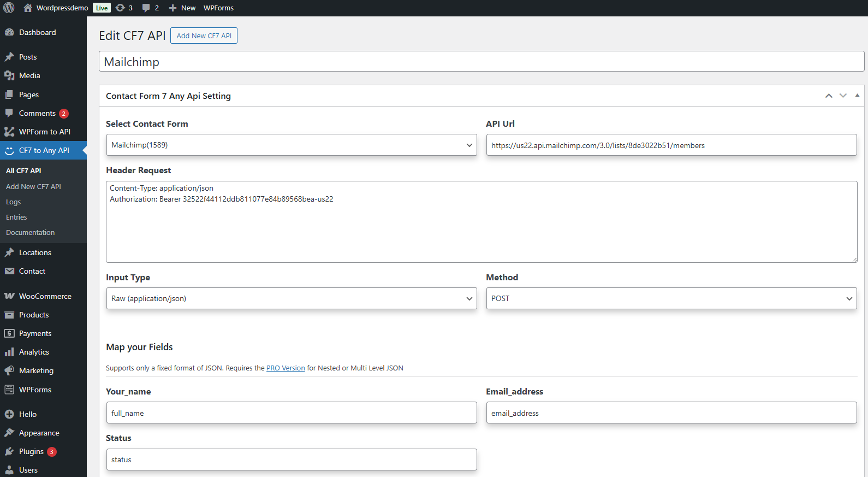Follow the PRO Version link
868x477 pixels.
click(x=286, y=368)
